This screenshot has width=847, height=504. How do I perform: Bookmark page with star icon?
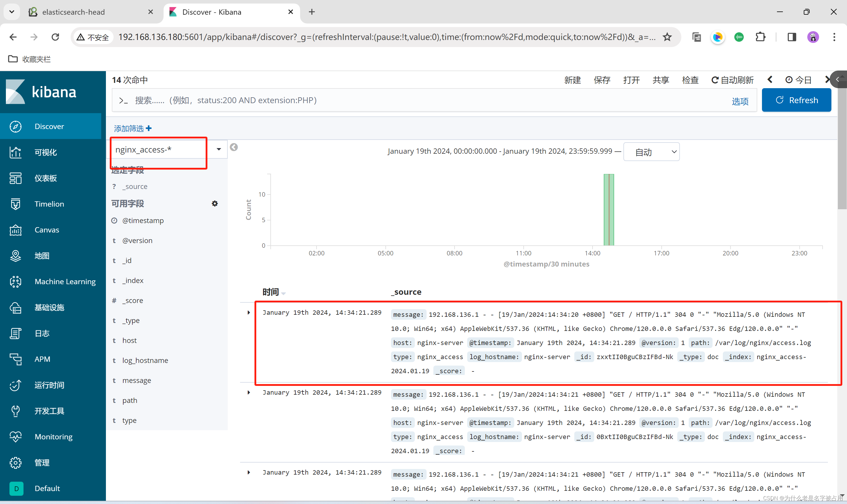[x=667, y=37]
